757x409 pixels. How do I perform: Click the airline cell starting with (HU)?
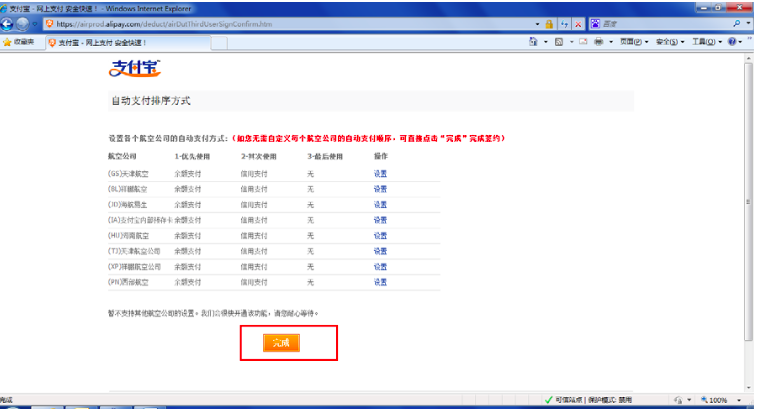[x=128, y=236]
